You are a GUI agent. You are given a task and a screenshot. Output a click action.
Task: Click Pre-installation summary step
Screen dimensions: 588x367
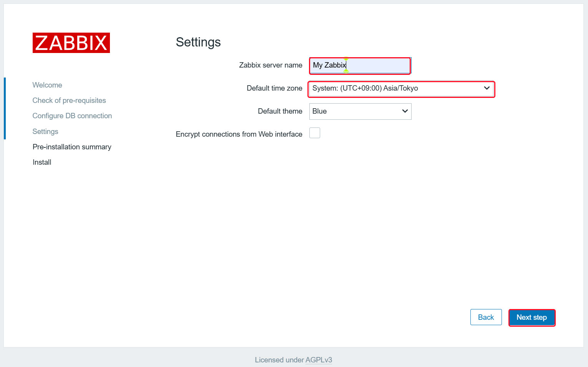(x=72, y=147)
